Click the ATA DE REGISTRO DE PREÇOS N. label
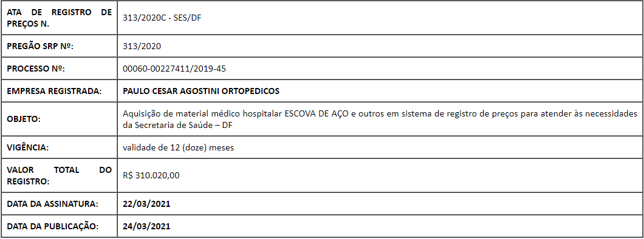644x239 pixels. [59, 18]
